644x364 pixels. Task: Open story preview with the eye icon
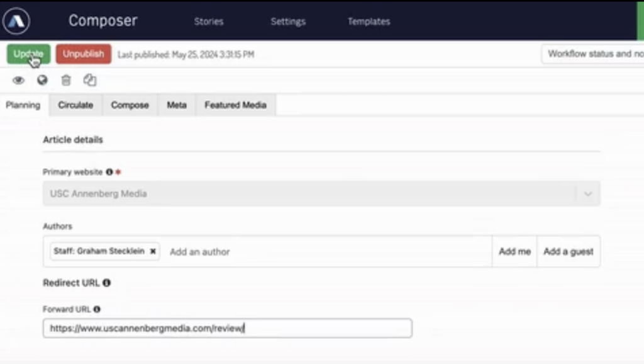(x=18, y=80)
